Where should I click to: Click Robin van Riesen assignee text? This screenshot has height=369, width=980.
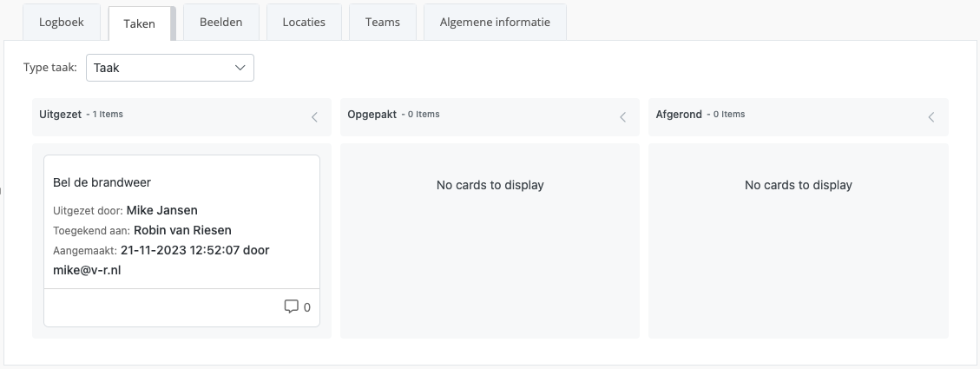click(182, 230)
